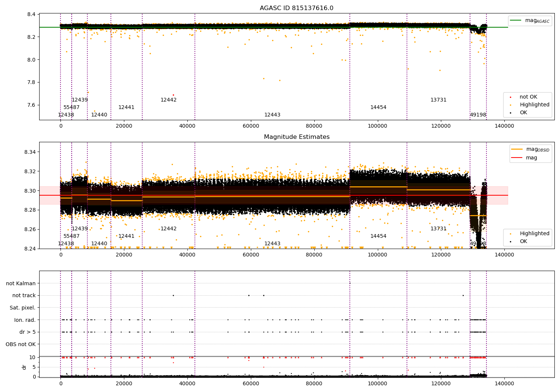Click y-axis tick 8.4 on top plot
The height and width of the screenshot is (392, 560).
click(x=31, y=15)
